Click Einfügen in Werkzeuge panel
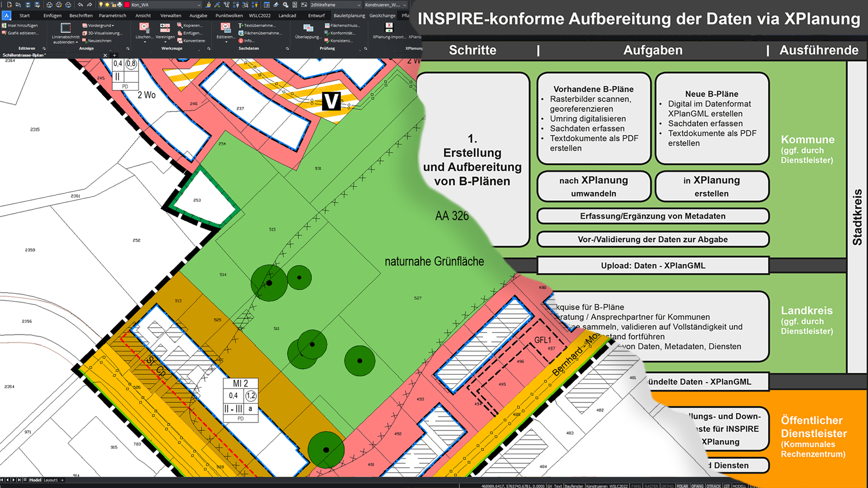Viewport: 868px width, 488px height. point(190,33)
